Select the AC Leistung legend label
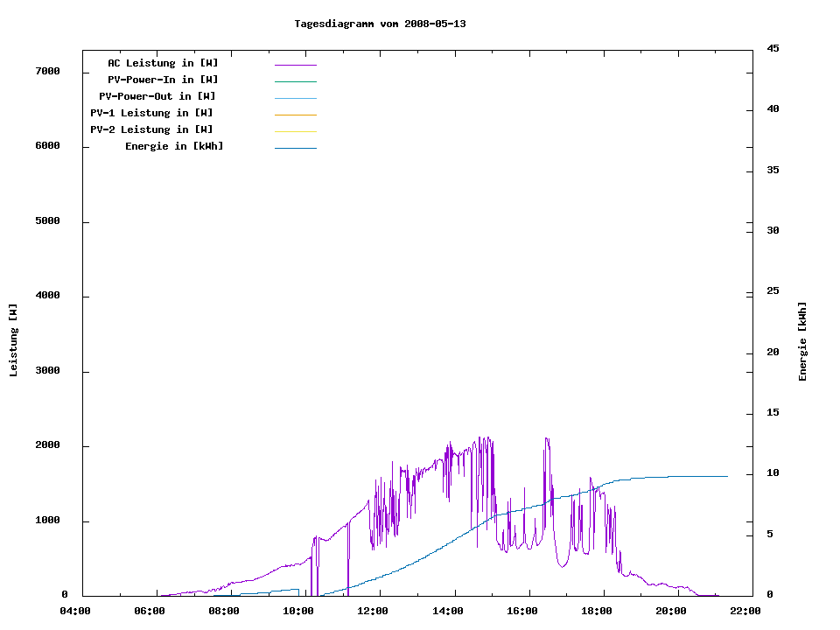Image resolution: width=840 pixels, height=630 pixels. (163, 63)
